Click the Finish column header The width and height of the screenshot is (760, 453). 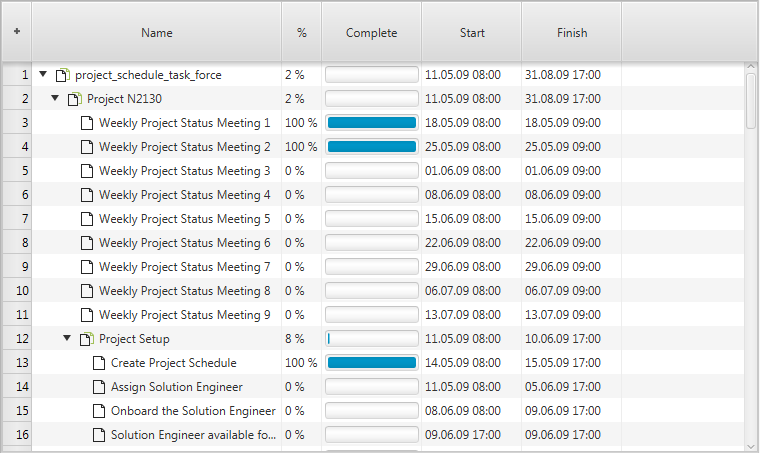coord(571,32)
